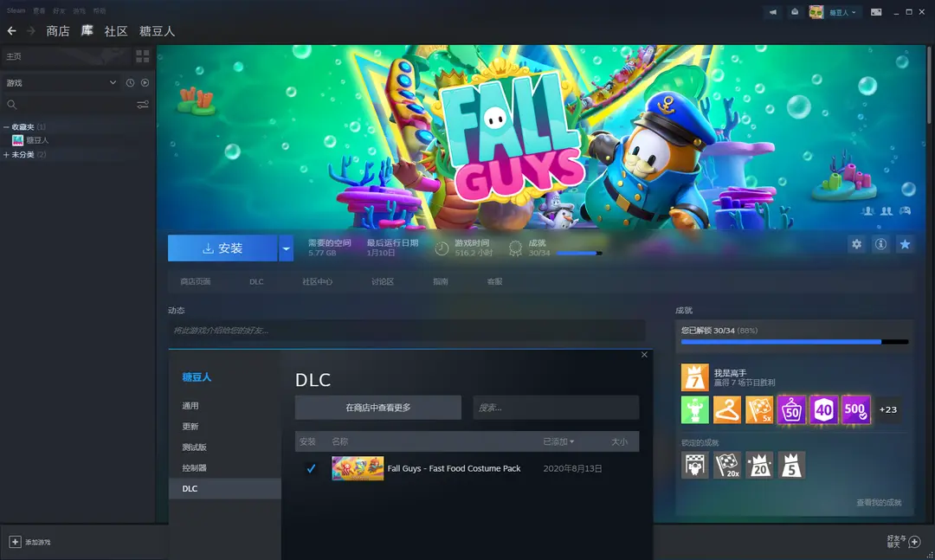
Task: Open the 社区 community tab
Action: coord(116,31)
